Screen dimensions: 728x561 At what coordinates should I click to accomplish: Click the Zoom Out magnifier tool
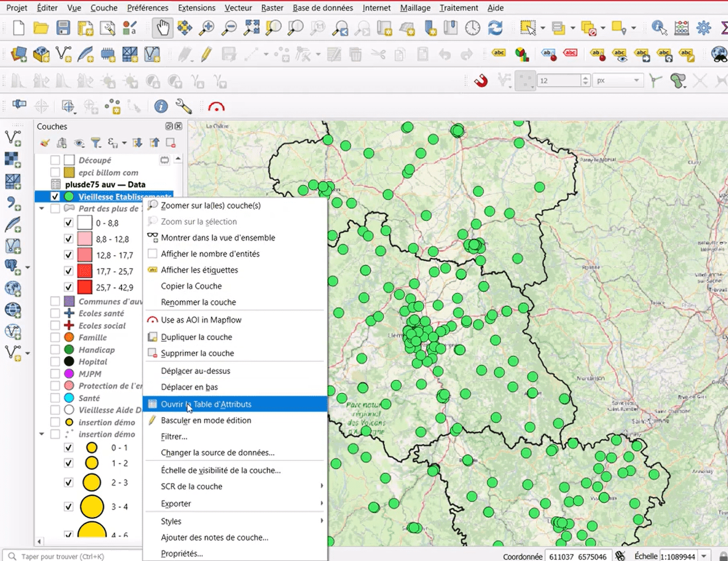coord(229,28)
